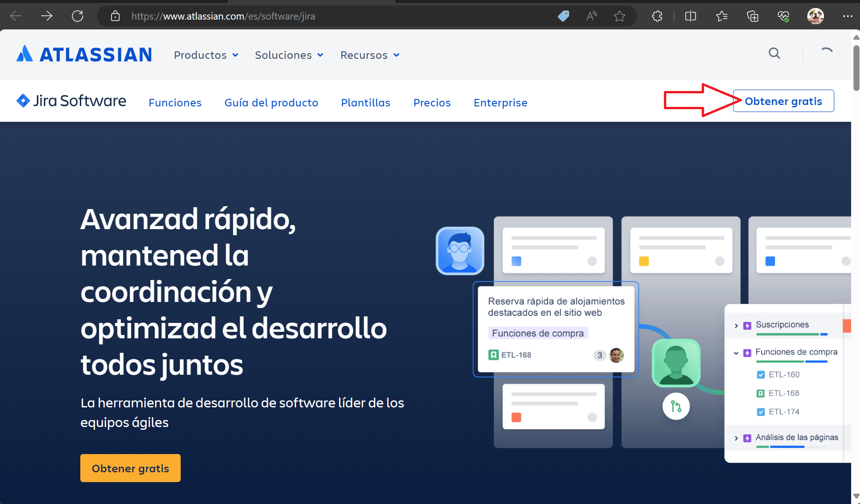This screenshot has height=504, width=860.
Task: Expand the Productos dropdown
Action: 206,55
